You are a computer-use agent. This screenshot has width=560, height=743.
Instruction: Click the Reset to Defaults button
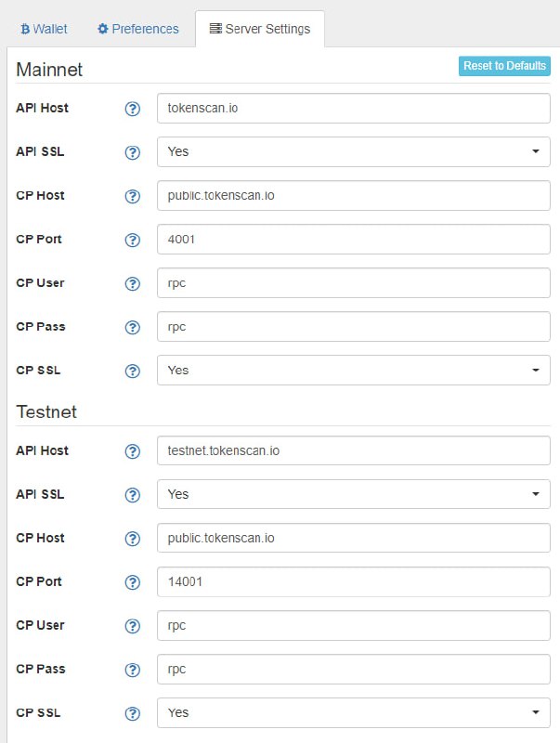(x=504, y=66)
